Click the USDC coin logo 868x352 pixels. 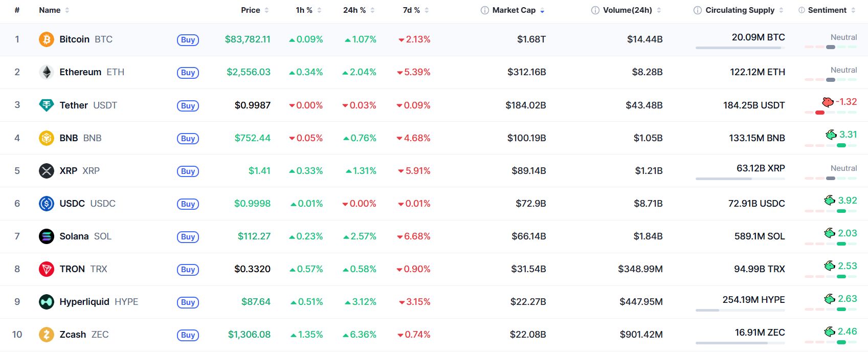coord(47,203)
